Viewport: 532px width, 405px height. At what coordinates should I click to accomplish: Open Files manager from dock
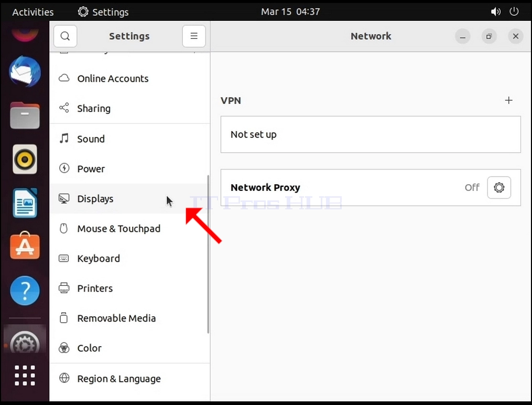tap(25, 115)
